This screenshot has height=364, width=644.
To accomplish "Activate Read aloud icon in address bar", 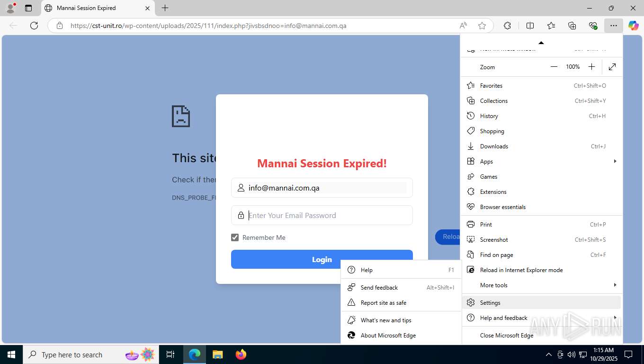I will [x=463, y=26].
